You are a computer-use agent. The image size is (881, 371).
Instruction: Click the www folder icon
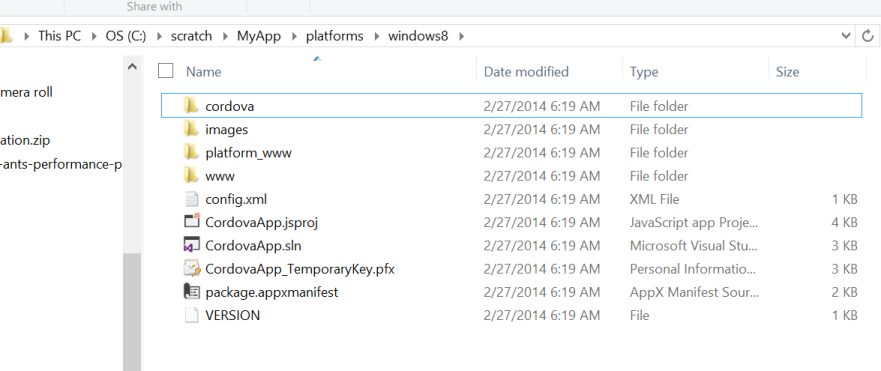click(191, 175)
